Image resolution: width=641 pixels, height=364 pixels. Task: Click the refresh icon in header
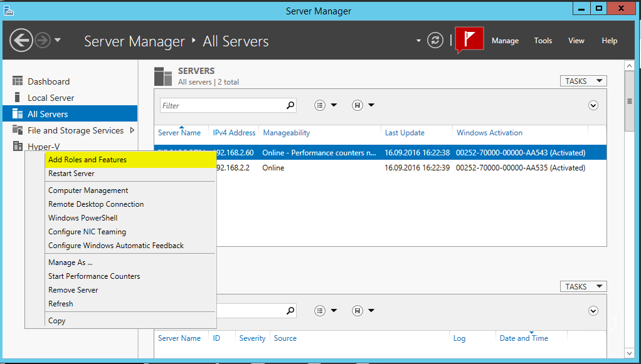[435, 41]
